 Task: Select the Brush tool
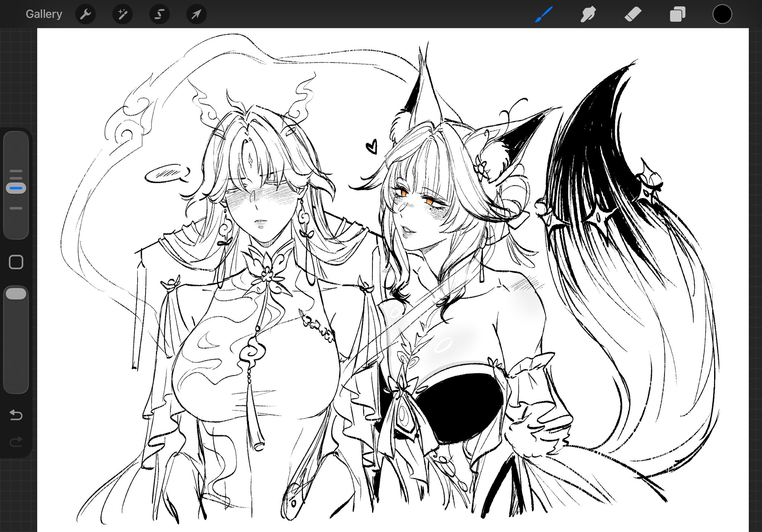coord(544,14)
